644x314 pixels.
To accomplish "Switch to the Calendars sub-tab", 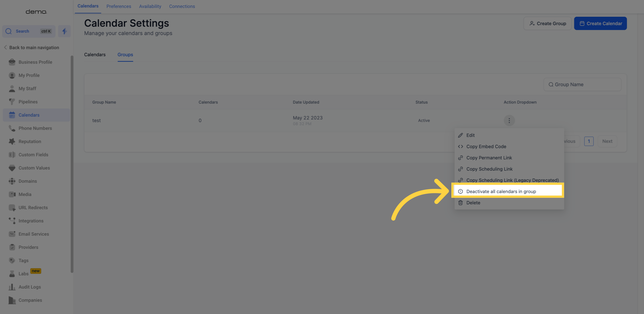I will coord(95,54).
